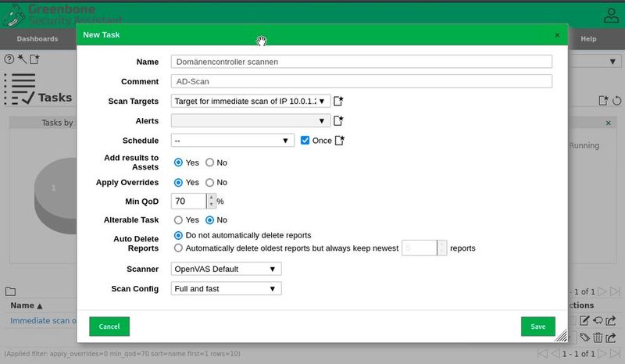Click new scan target icon beside Scan Targets
Viewport: 625px width, 364px height.
click(338, 101)
